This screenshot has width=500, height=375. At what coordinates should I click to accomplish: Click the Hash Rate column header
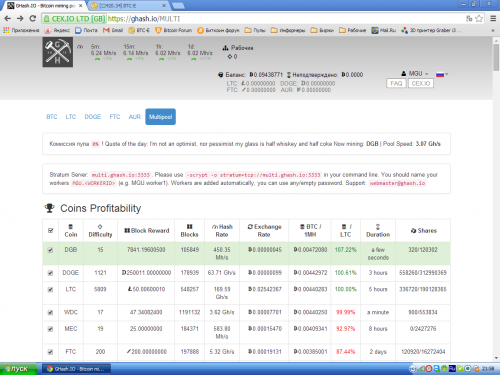click(x=222, y=230)
